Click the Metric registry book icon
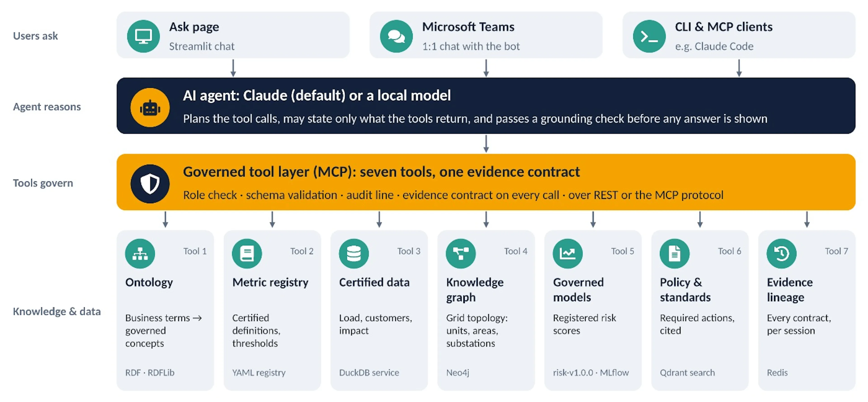Image resolution: width=868 pixels, height=402 pixels. click(x=247, y=254)
